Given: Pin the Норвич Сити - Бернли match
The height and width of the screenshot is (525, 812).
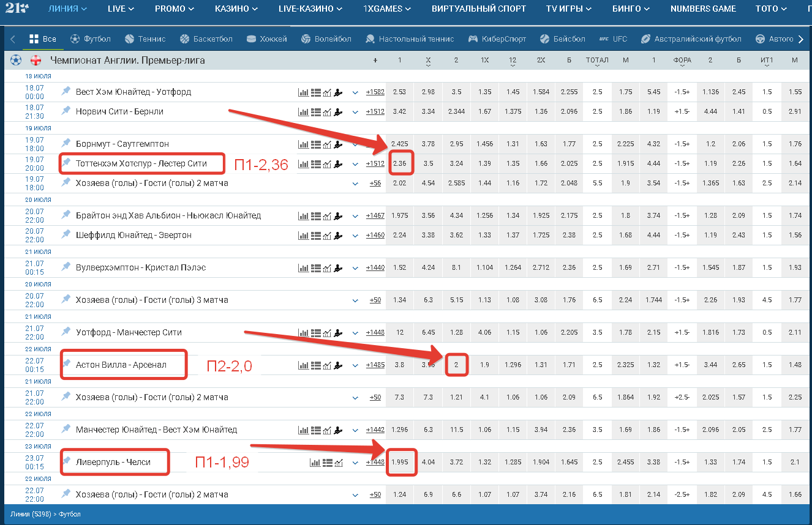Looking at the screenshot, I should point(66,111).
